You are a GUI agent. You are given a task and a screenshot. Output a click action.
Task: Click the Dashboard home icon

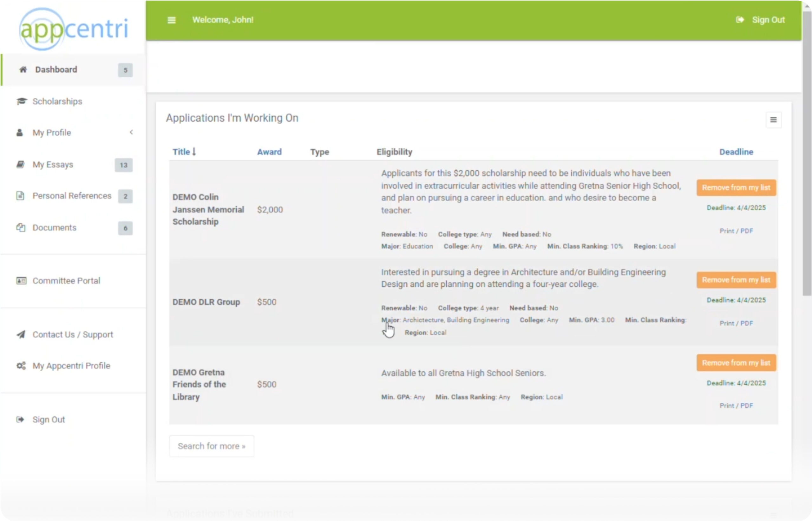tap(23, 69)
